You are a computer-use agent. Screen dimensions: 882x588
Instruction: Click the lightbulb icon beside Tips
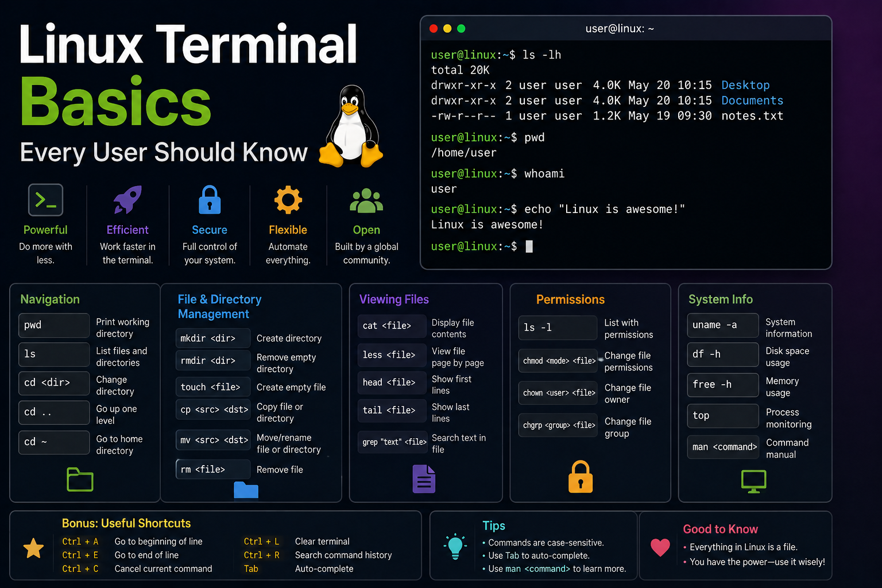pyautogui.click(x=455, y=546)
